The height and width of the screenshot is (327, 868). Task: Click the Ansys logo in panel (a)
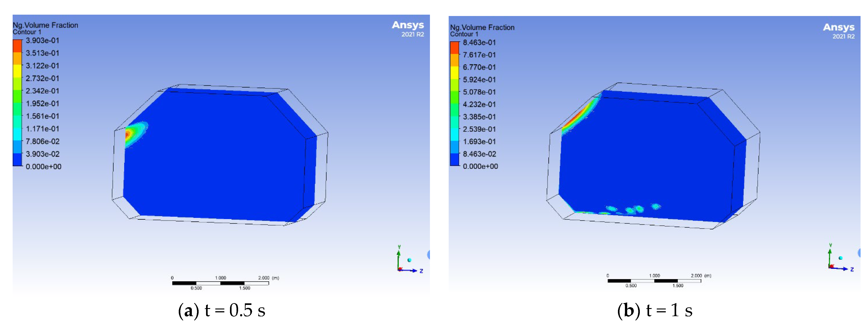point(408,25)
